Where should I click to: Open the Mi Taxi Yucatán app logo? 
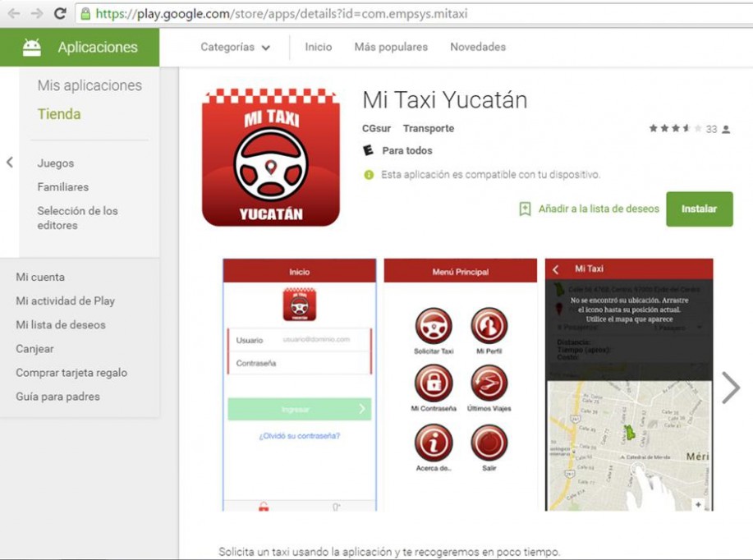point(271,157)
